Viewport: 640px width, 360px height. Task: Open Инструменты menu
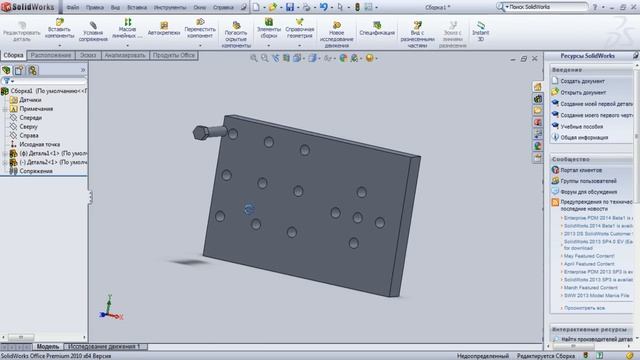tap(170, 7)
